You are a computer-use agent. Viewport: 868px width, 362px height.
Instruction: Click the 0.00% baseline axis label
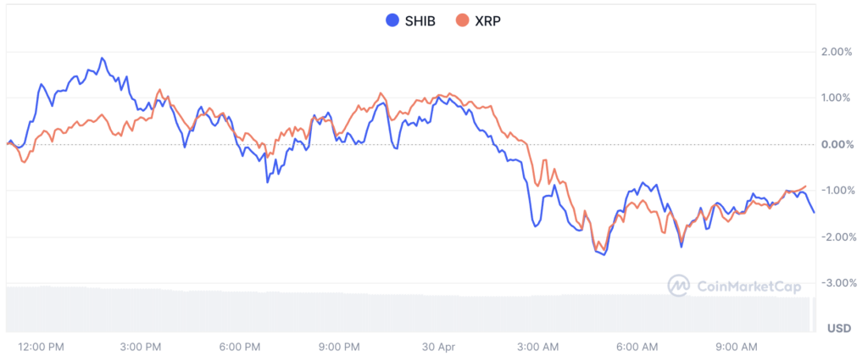[x=837, y=144]
